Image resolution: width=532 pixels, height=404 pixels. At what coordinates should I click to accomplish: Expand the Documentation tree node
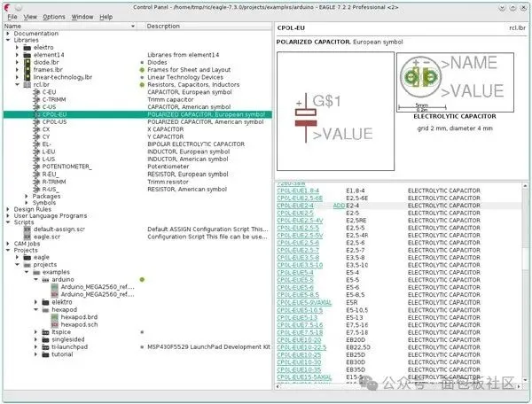point(8,34)
